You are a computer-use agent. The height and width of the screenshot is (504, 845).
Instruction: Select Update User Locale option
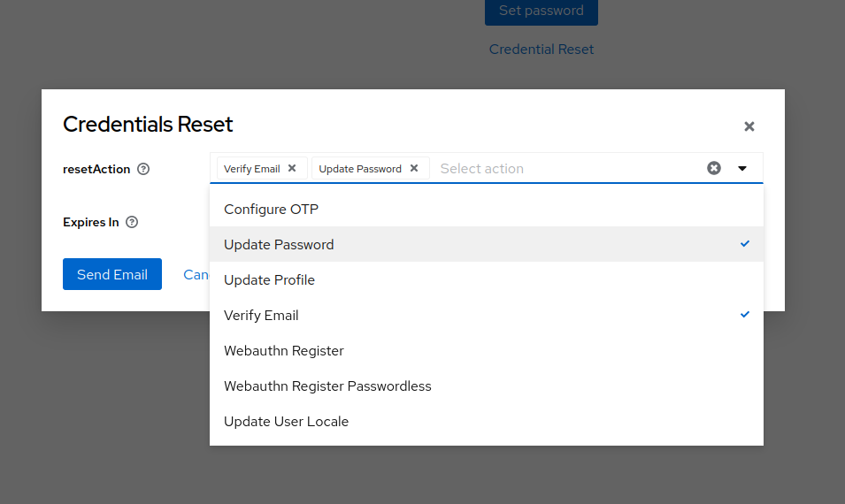click(x=286, y=422)
